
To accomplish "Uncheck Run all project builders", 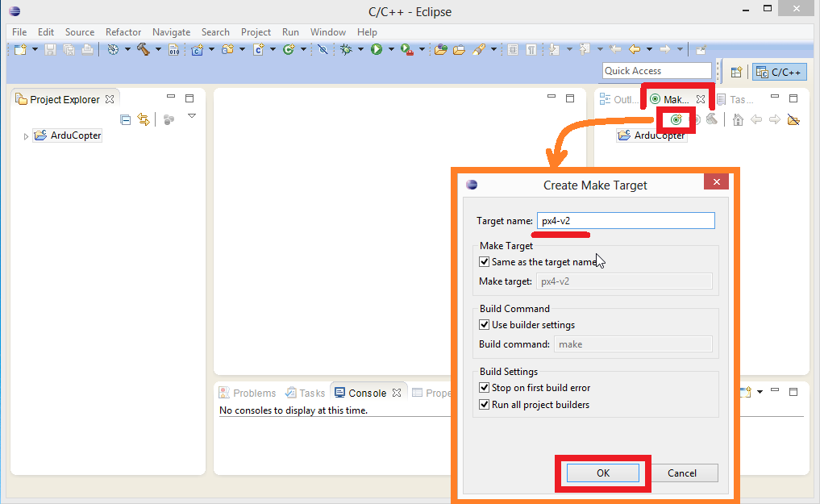I will point(485,405).
